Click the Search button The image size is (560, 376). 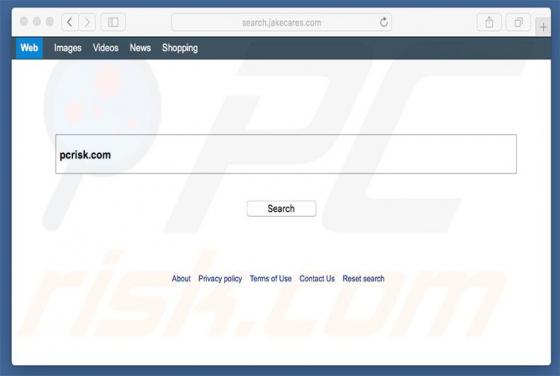click(x=281, y=209)
